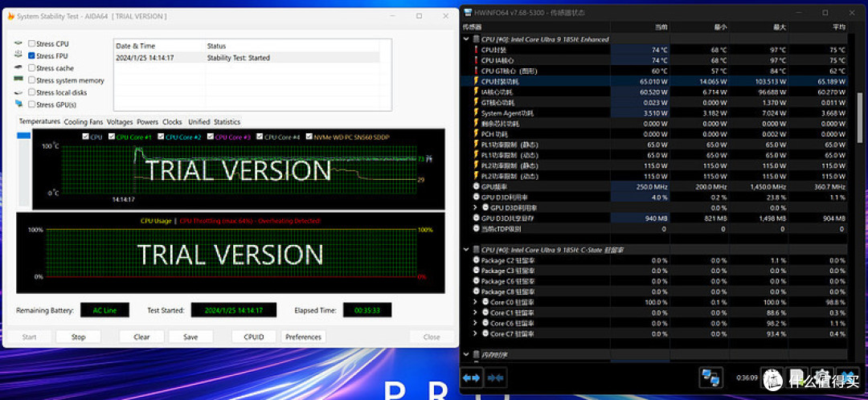Click lightning icon of PCH 功耗 row
The height and width of the screenshot is (400, 868).
476,134
